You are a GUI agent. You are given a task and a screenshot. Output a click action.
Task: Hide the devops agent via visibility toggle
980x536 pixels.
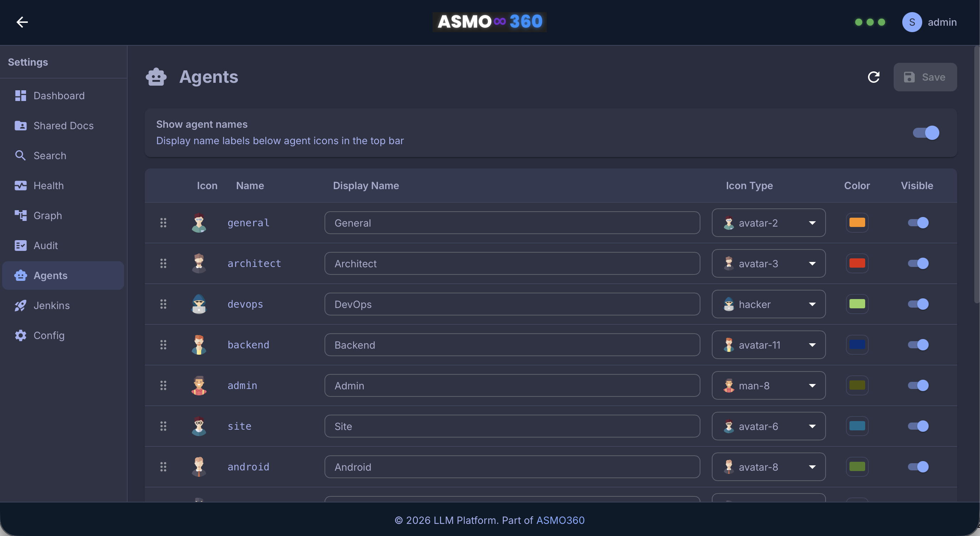[918, 304]
